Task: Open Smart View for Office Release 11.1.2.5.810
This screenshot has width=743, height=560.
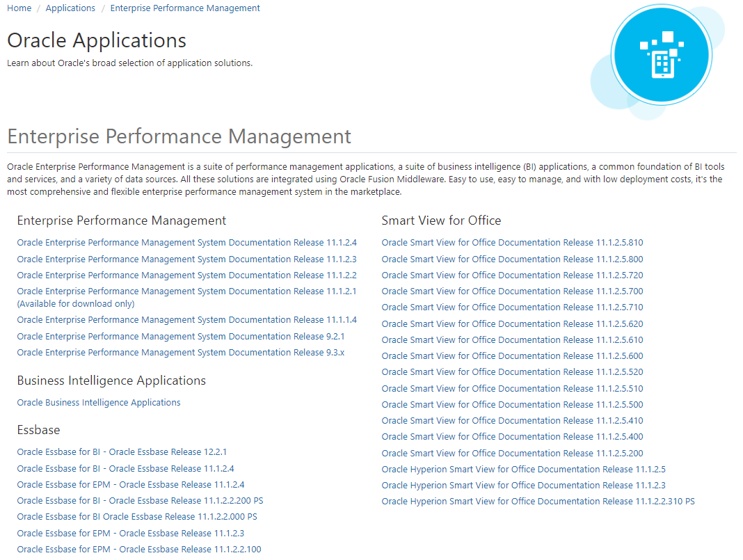Action: click(x=512, y=242)
